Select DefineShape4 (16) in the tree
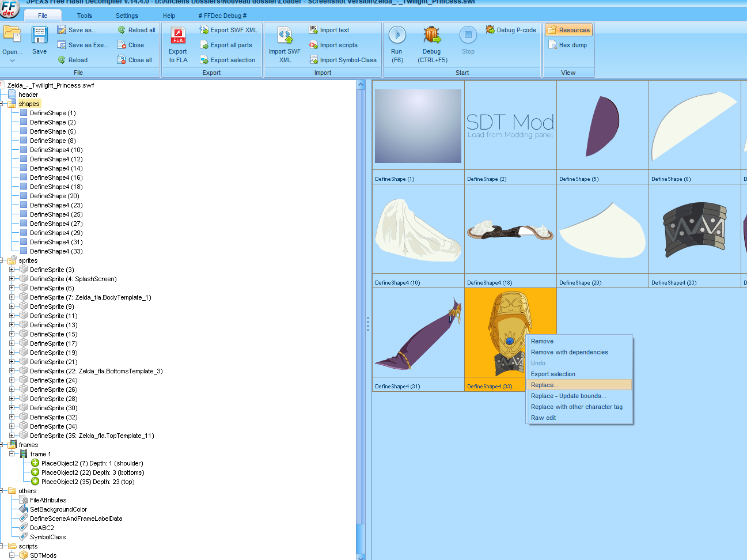Screen dimensions: 747x560 [56, 177]
